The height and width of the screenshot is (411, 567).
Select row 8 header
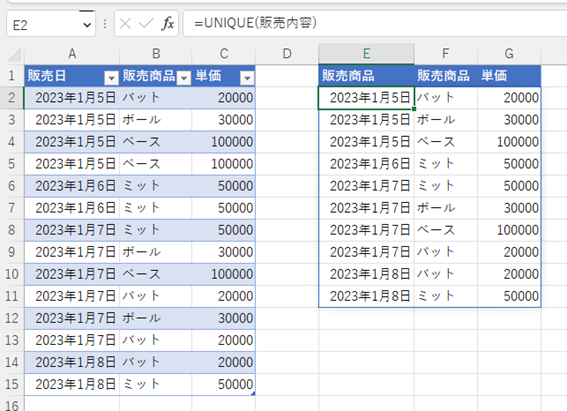coord(12,230)
